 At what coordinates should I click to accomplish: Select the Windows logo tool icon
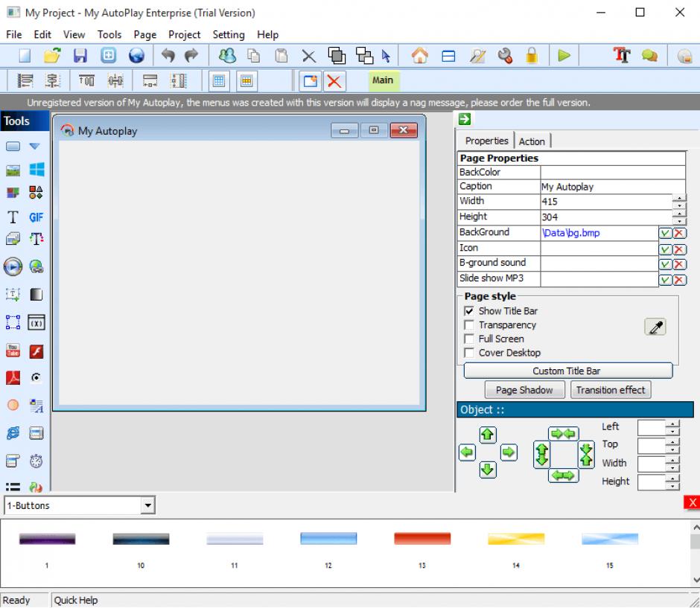coord(36,170)
